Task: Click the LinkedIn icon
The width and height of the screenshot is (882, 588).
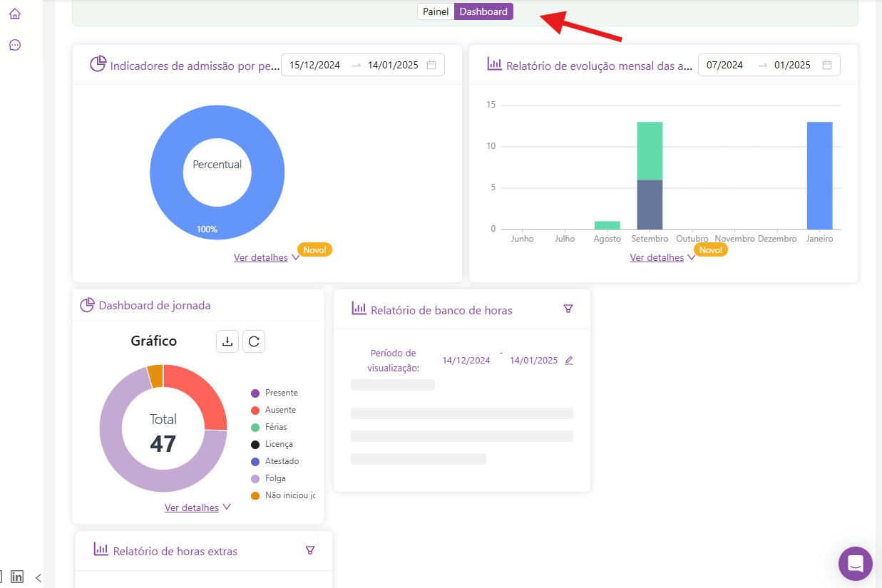Action: click(x=17, y=577)
